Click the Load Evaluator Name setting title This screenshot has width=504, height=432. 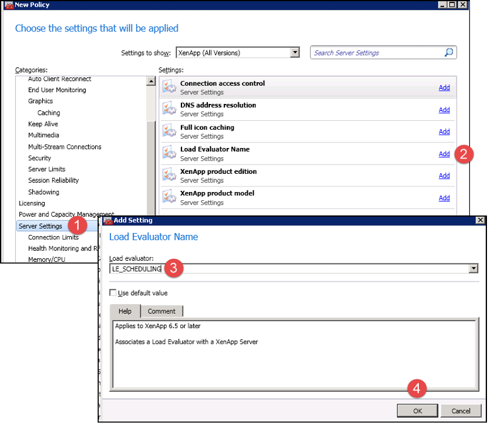tap(215, 149)
